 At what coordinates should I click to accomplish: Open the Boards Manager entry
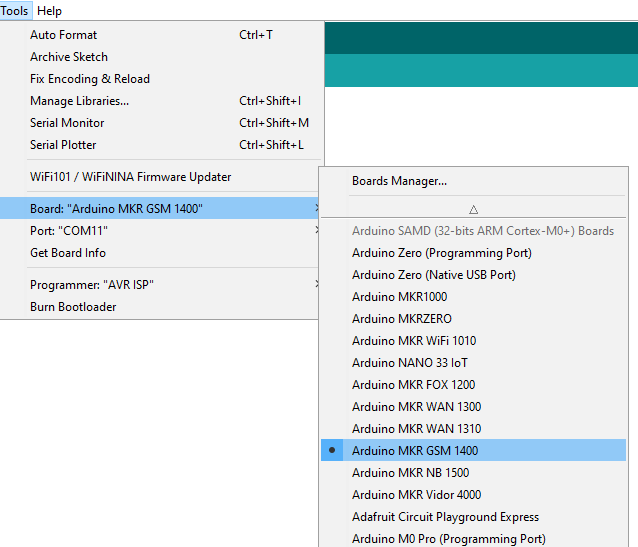pos(399,181)
